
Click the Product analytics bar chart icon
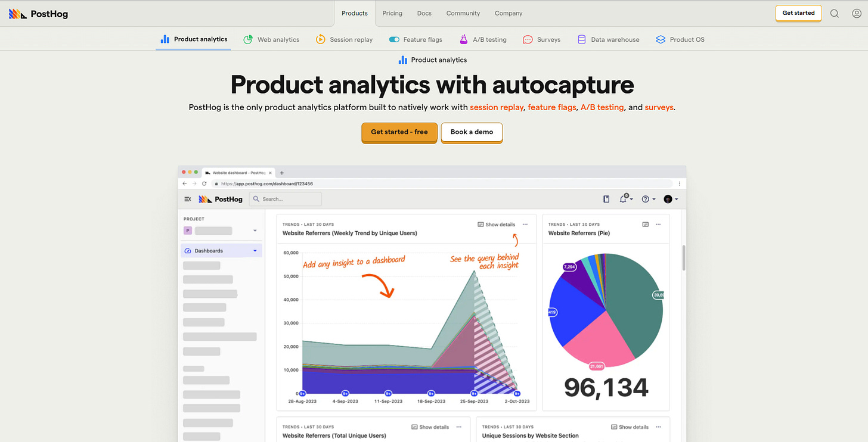coord(165,39)
